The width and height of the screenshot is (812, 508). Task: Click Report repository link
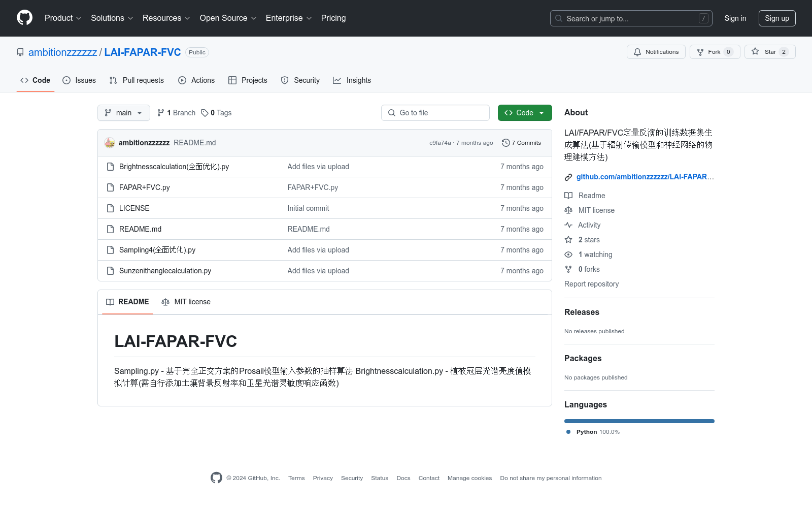tap(591, 284)
